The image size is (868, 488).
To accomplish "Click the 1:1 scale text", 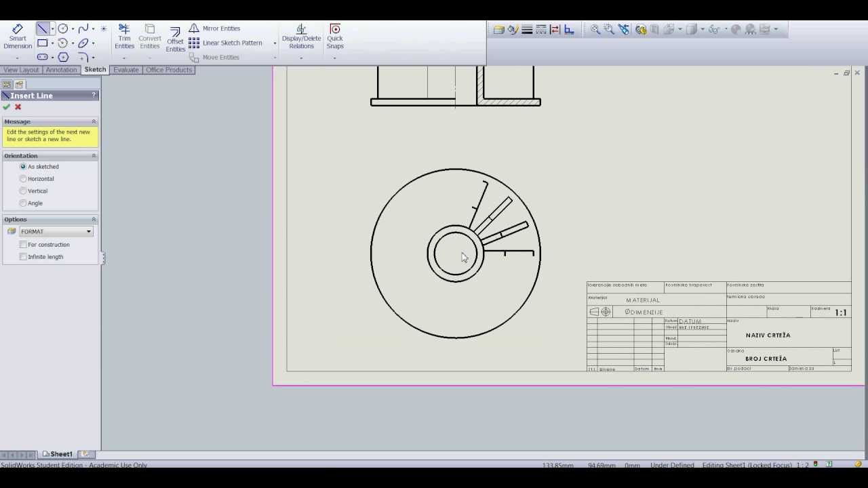I will coord(841,312).
